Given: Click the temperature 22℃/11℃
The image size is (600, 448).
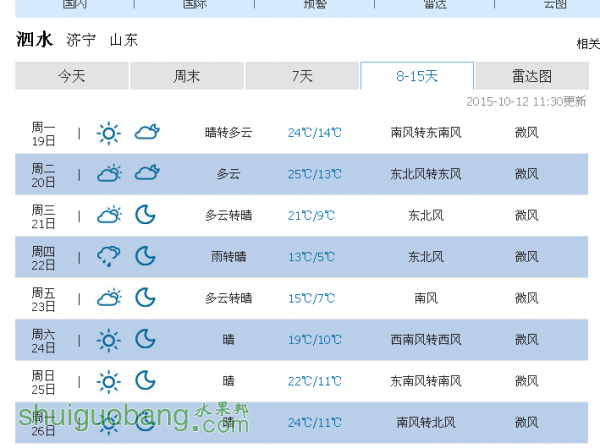Looking at the screenshot, I should tap(315, 381).
